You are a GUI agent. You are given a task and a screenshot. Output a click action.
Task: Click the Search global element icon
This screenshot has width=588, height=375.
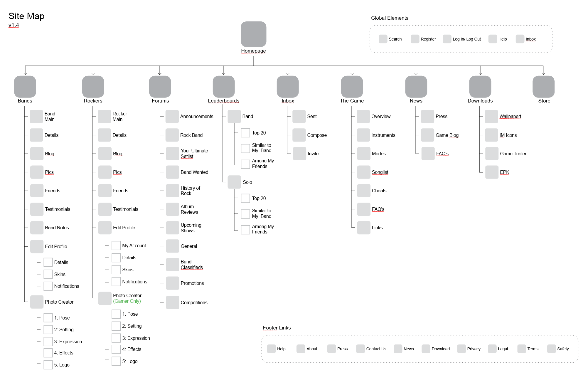coord(383,39)
